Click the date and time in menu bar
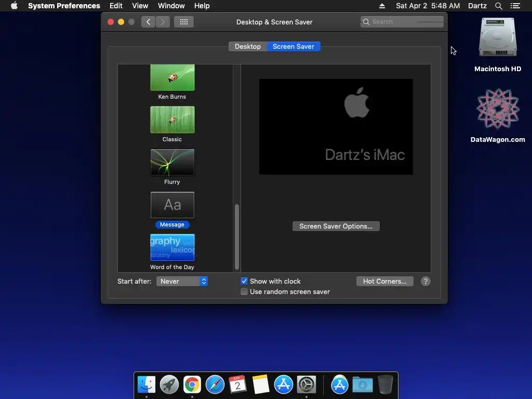Image resolution: width=532 pixels, height=399 pixels. point(428,6)
